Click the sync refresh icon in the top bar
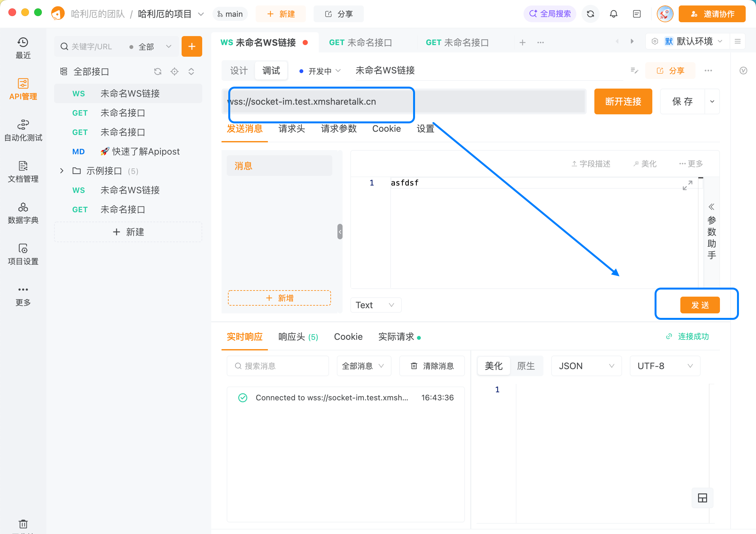The image size is (756, 534). [590, 14]
